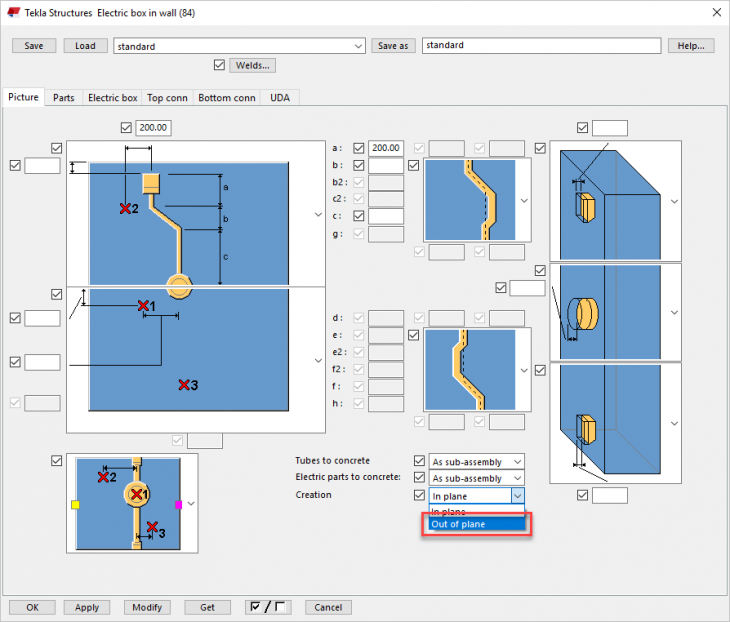730x622 pixels.
Task: Click the input field for parameter a
Action: coord(386,148)
